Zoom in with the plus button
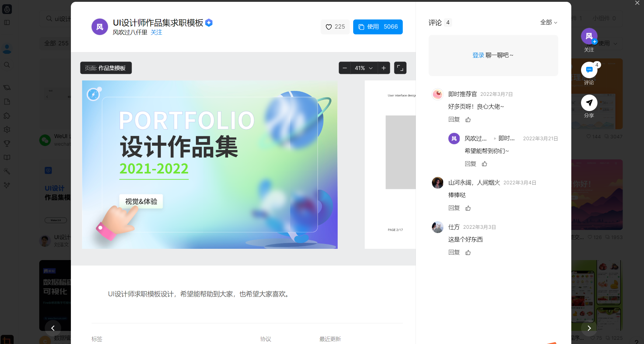The image size is (644, 344). pyautogui.click(x=384, y=68)
